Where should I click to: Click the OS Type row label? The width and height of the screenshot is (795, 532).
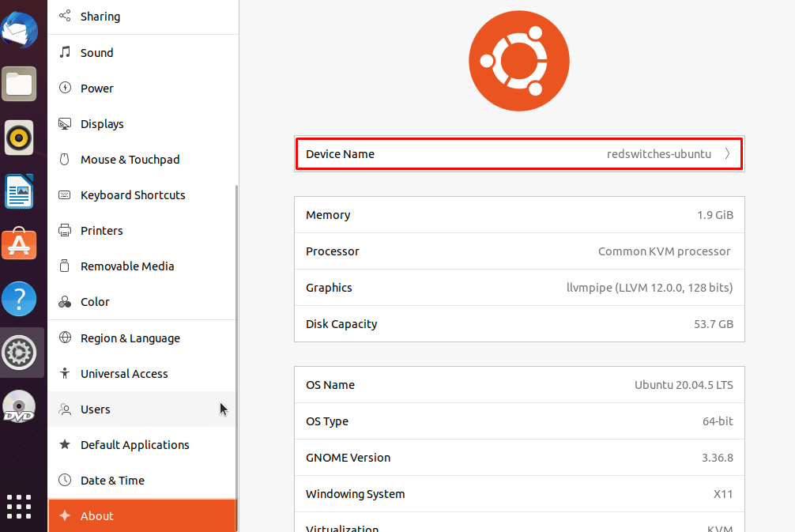tap(327, 421)
